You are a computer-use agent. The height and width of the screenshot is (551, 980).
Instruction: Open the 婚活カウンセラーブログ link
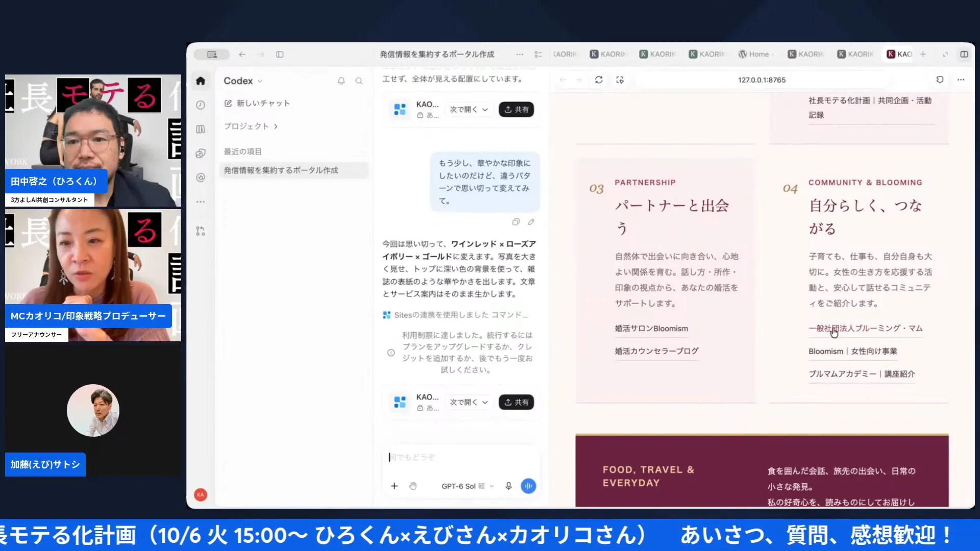[x=656, y=351]
